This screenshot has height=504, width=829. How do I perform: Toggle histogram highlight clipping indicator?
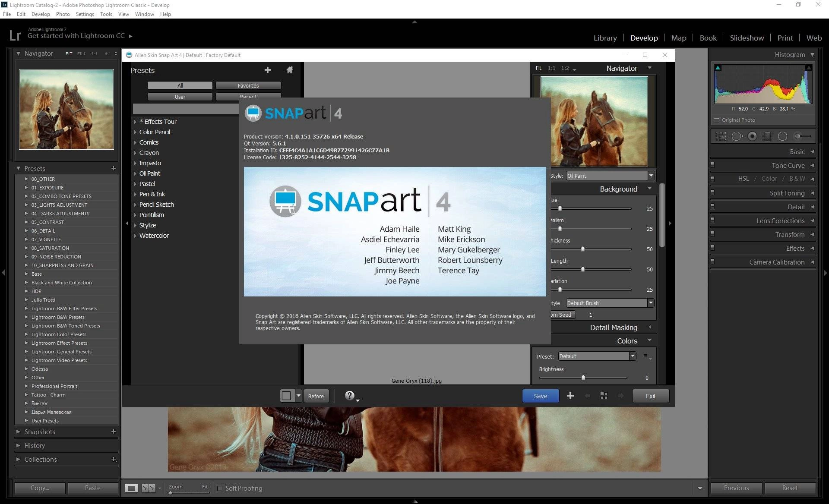point(809,68)
